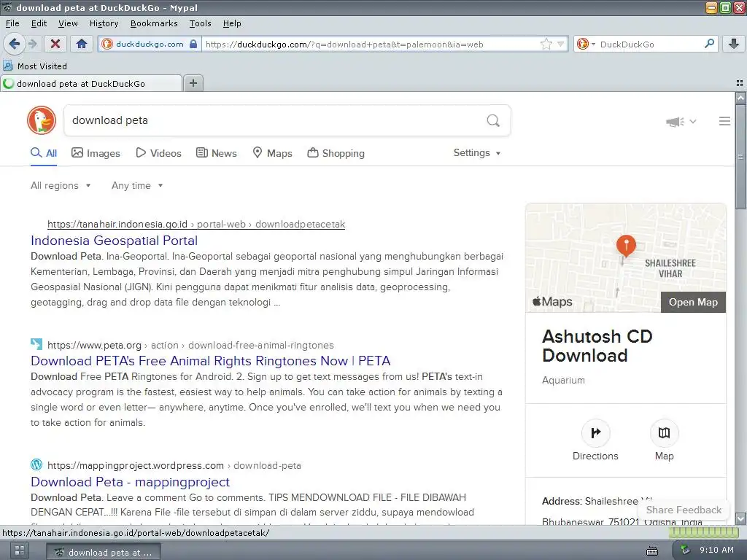Expand the Any time filter
This screenshot has height=560, width=747.
tap(137, 185)
